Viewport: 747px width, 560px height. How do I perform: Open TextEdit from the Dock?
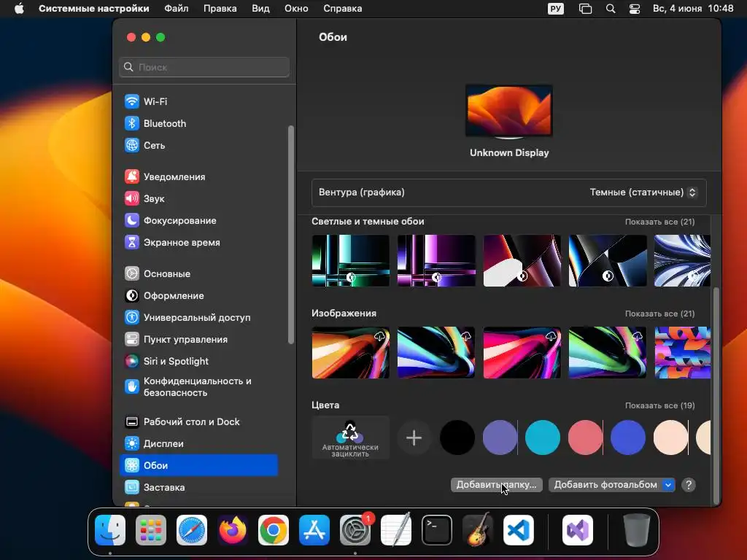[396, 530]
